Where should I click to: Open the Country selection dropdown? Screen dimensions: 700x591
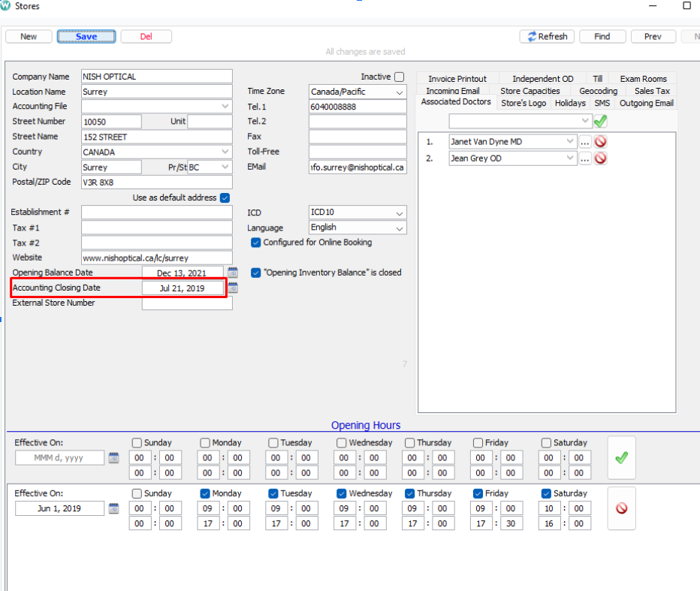[x=226, y=152]
